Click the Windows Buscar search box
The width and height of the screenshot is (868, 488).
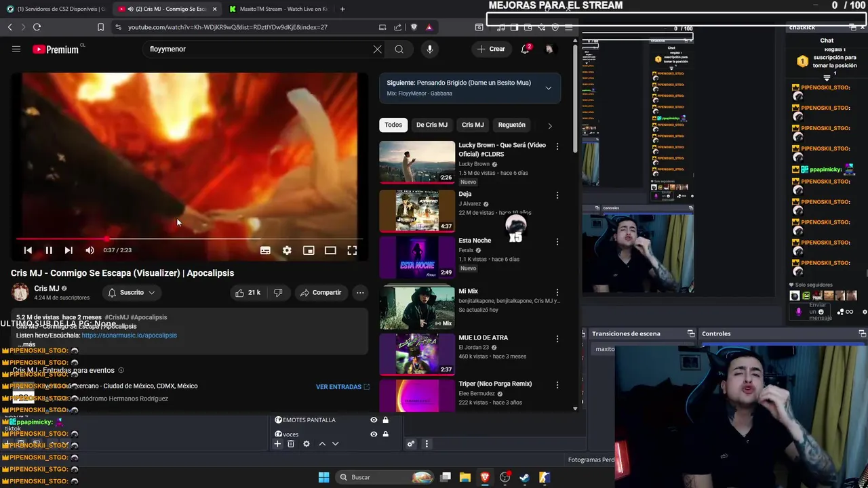tap(385, 477)
